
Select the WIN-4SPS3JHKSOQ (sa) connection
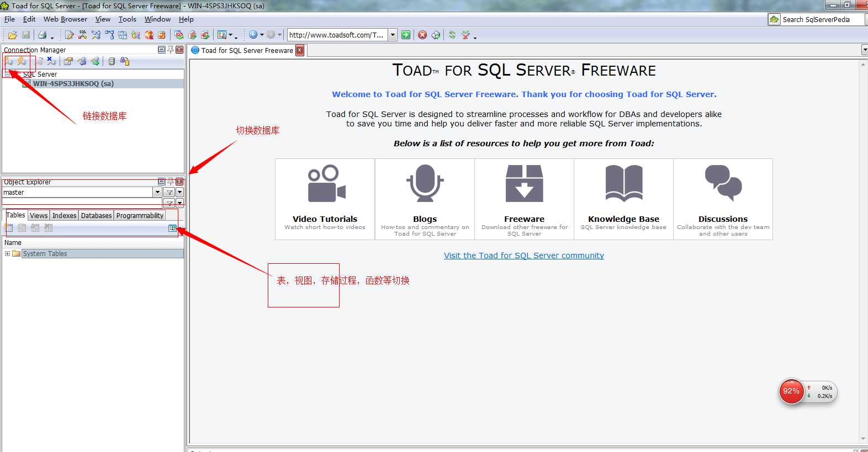pyautogui.click(x=73, y=84)
